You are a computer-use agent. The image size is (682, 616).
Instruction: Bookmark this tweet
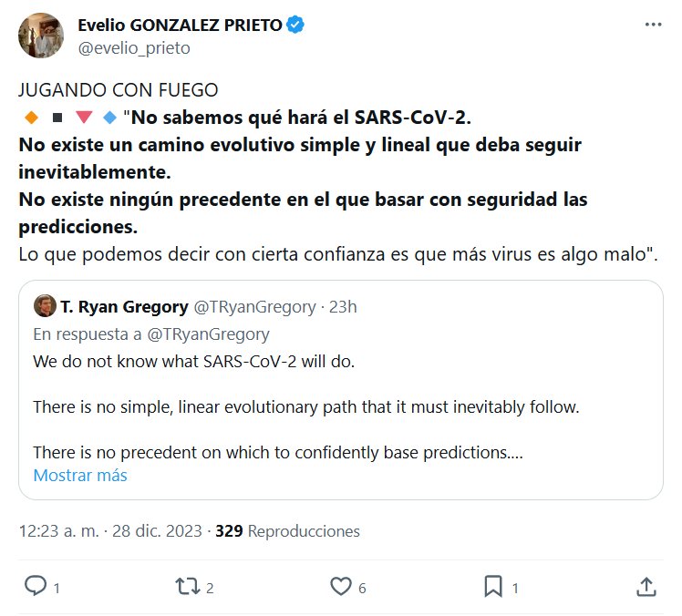pyautogui.click(x=492, y=586)
